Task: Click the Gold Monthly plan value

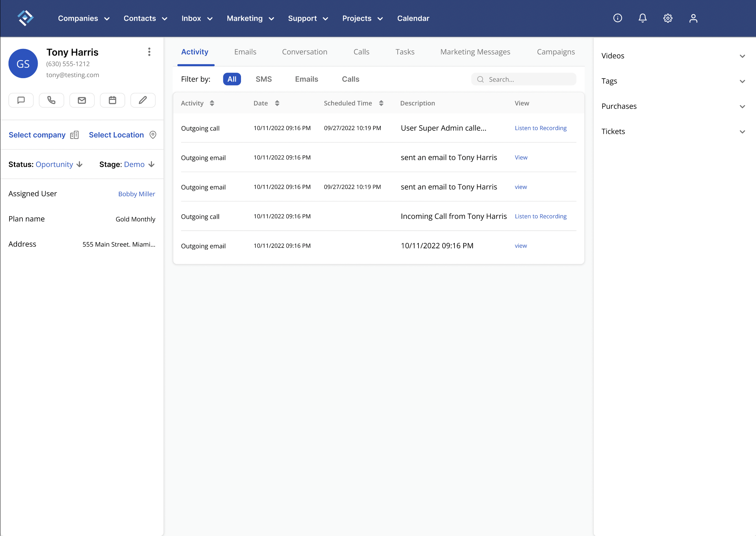Action: 135,219
